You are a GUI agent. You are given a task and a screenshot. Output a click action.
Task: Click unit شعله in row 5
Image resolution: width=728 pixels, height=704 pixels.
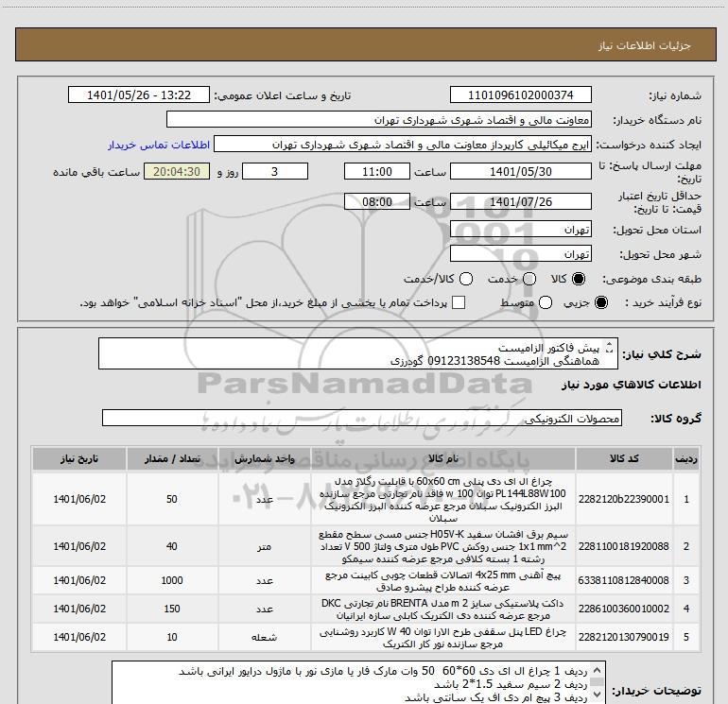(264, 637)
